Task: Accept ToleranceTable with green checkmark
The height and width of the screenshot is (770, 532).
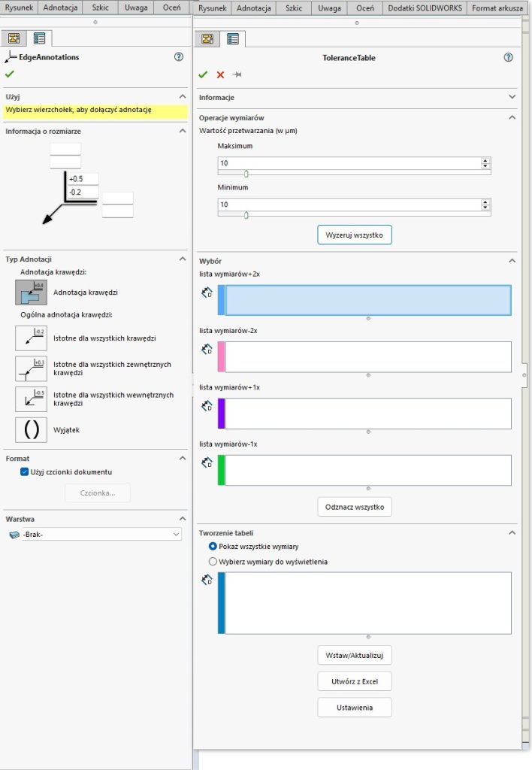Action: pyautogui.click(x=203, y=74)
